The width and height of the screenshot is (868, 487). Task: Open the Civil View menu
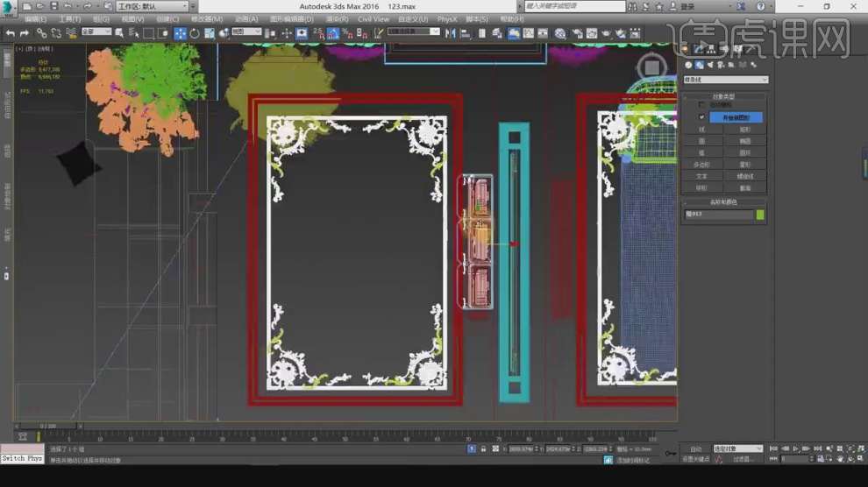coord(374,18)
